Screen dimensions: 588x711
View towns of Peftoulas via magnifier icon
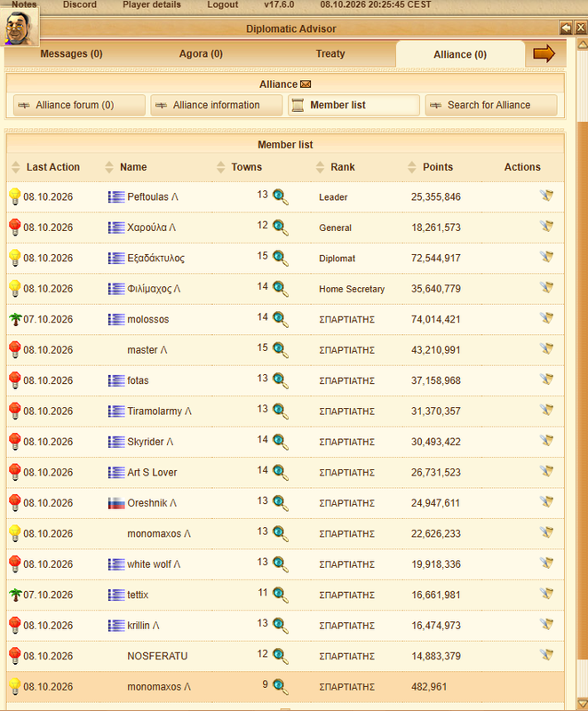[281, 196]
